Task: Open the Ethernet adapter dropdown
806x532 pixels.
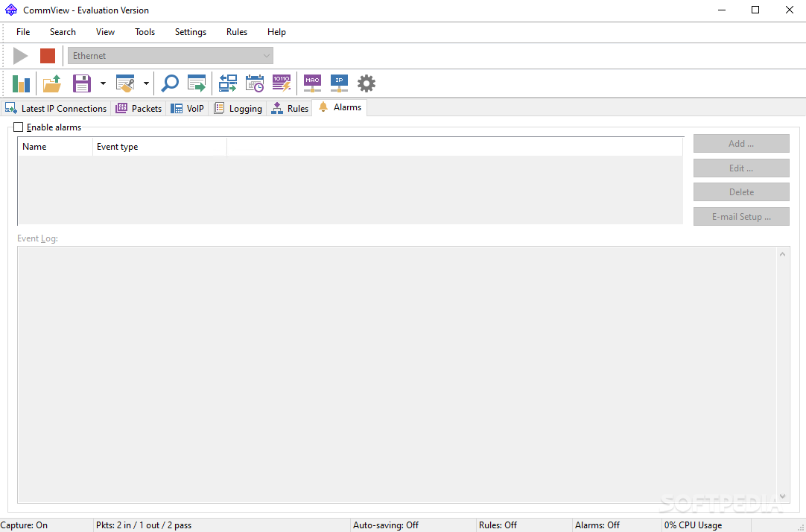Action: [170, 56]
